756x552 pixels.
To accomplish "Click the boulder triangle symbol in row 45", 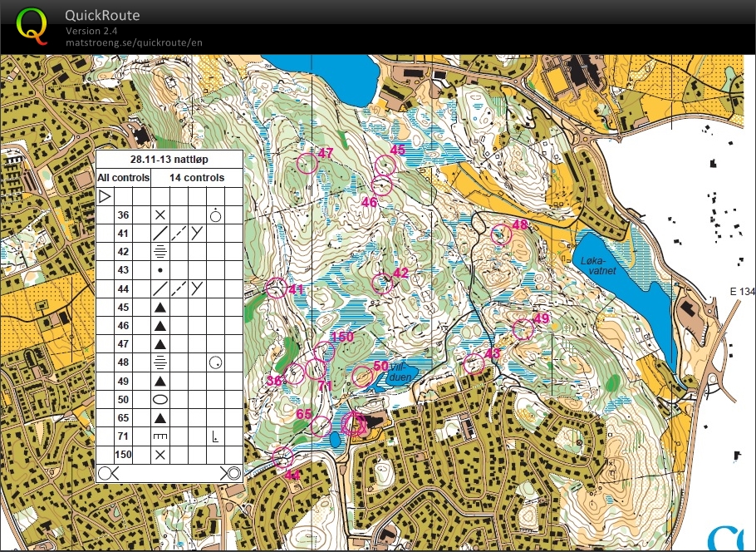I will tap(160, 308).
